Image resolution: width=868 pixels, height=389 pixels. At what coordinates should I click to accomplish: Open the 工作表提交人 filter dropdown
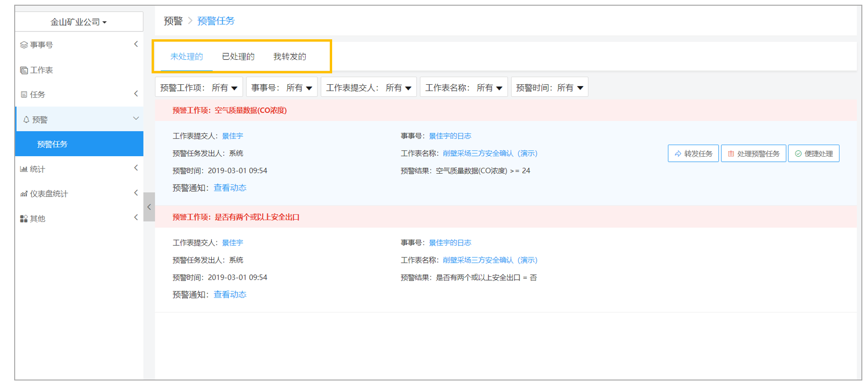[369, 88]
